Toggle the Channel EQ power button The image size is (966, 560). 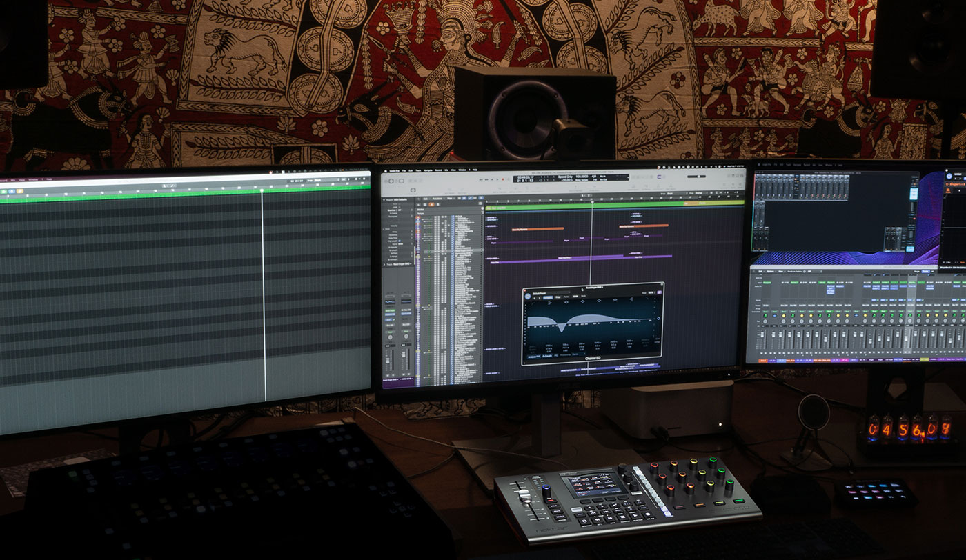[528, 297]
